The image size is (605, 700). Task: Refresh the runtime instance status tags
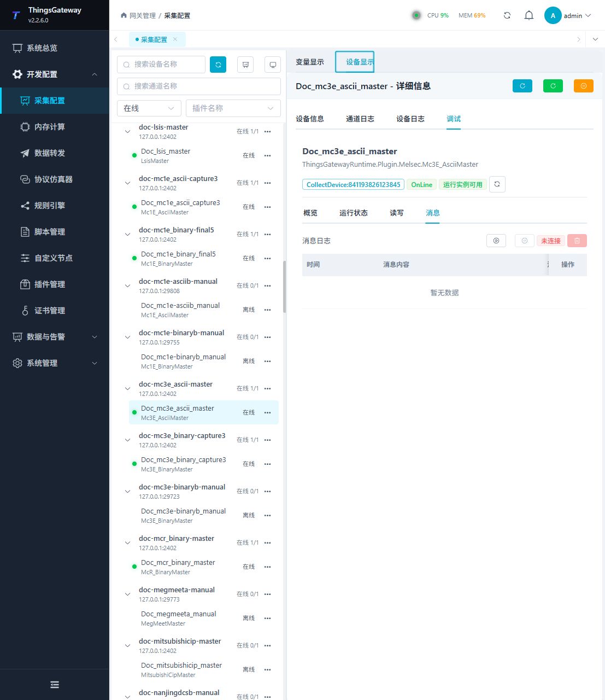[x=497, y=184]
